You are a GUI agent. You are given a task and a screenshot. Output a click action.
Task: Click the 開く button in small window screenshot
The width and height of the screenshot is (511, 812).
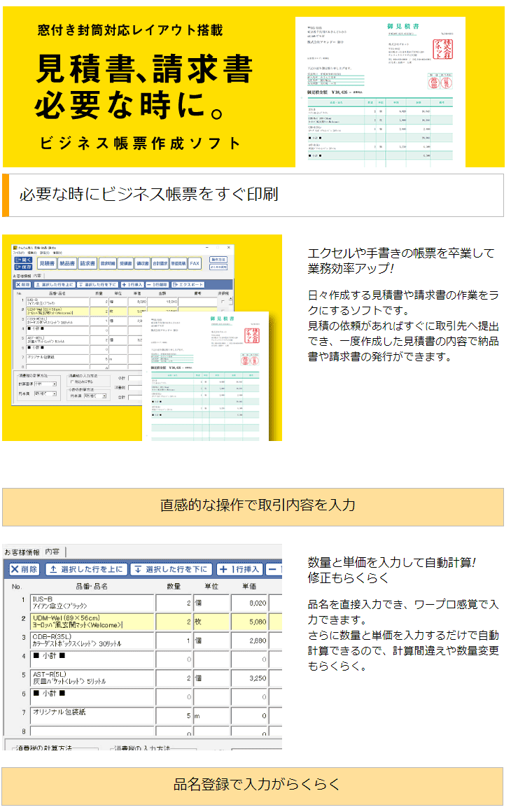pyautogui.click(x=24, y=260)
